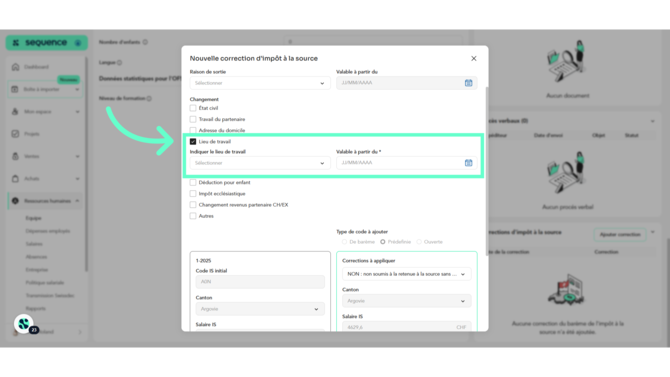
Task: Open Rapports in sidebar
Action: [35, 308]
